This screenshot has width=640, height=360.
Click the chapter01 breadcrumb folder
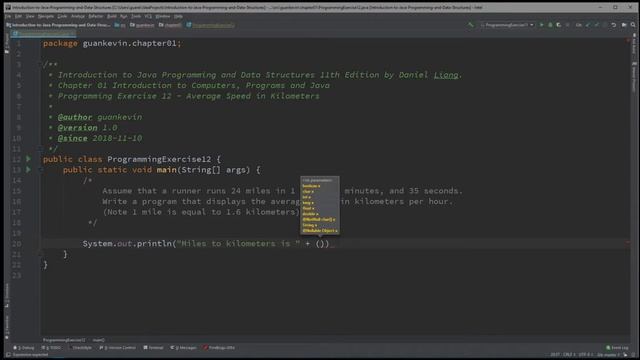pyautogui.click(x=170, y=25)
